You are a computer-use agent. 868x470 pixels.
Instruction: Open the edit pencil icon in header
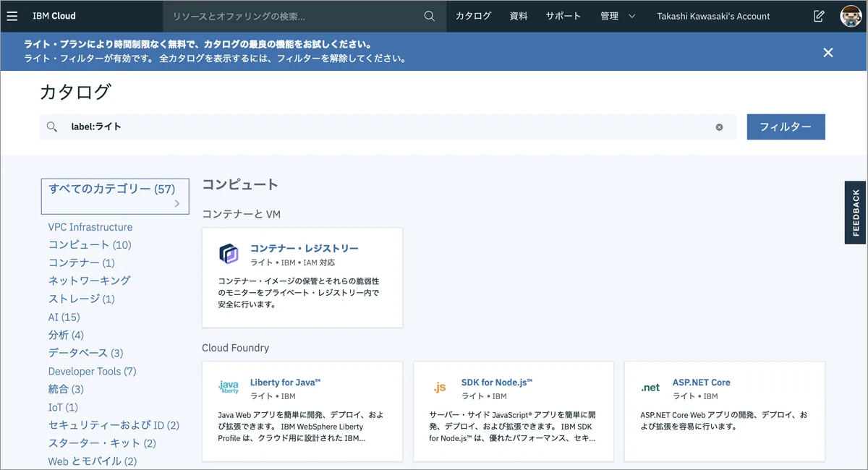coord(819,16)
